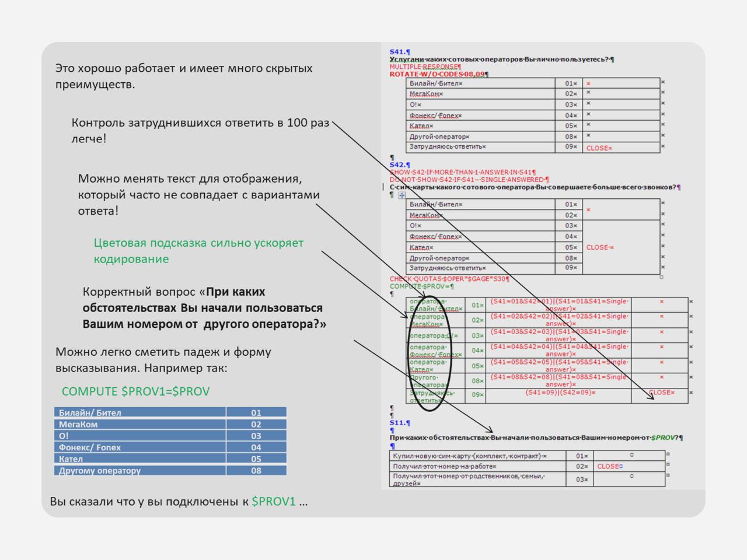Click the question text 'Услугами каких сотовых операторов…'
747x560 pixels.
pos(501,60)
